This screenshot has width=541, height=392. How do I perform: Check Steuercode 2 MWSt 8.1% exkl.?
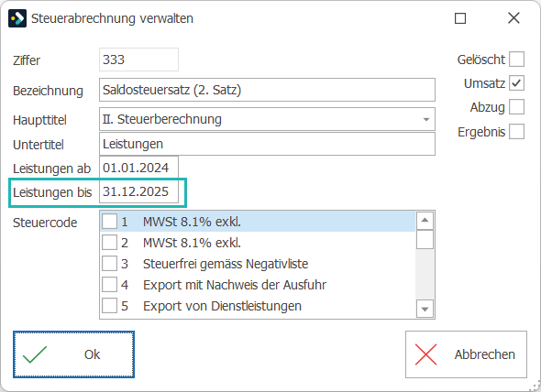pyautogui.click(x=109, y=243)
